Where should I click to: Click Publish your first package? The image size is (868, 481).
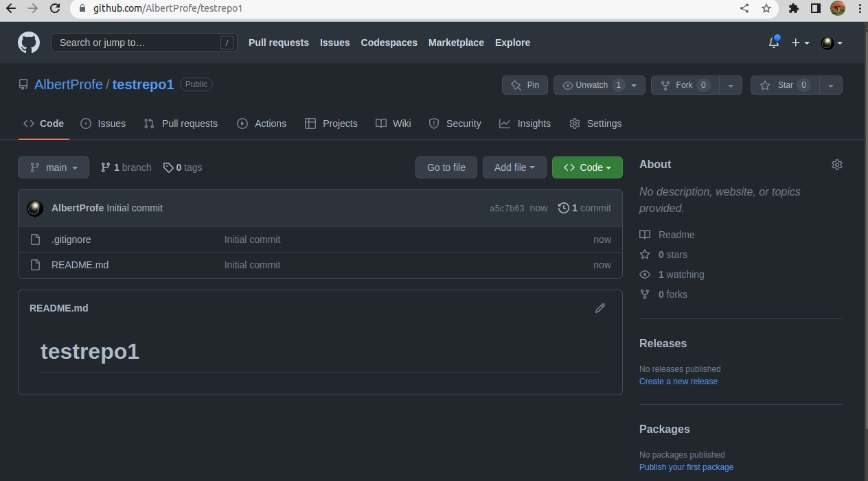point(686,467)
